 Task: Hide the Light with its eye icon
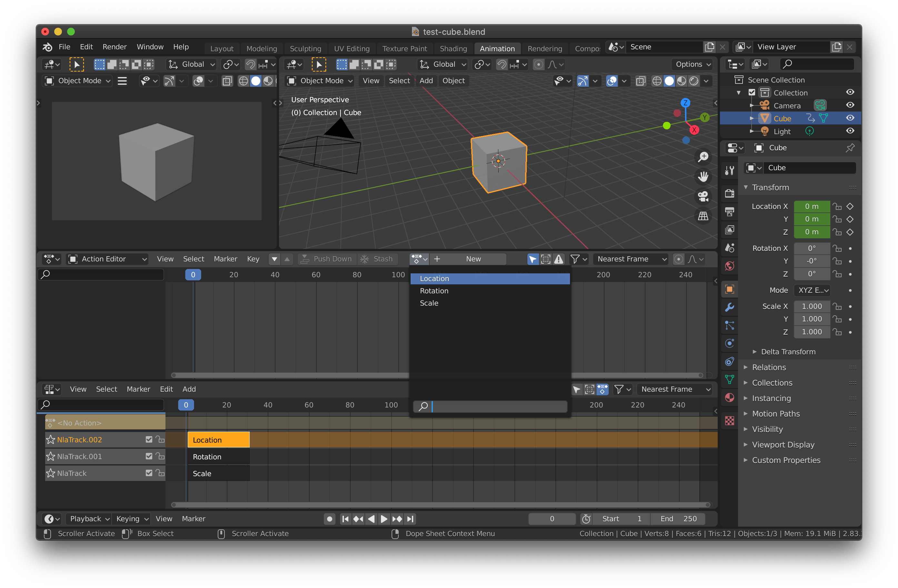[850, 131]
